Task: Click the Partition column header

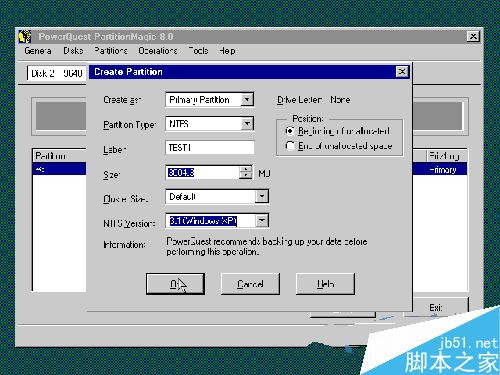Action: point(60,156)
